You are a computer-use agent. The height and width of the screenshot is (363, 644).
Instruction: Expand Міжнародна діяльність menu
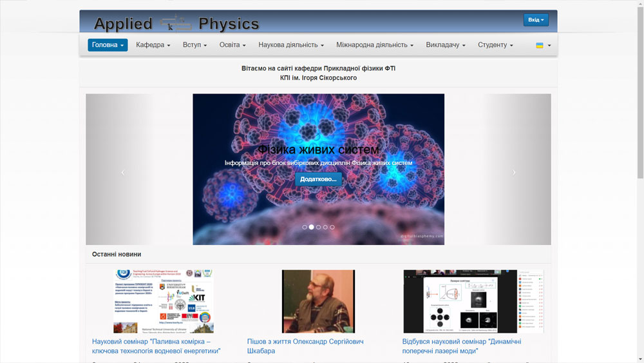[x=375, y=44]
